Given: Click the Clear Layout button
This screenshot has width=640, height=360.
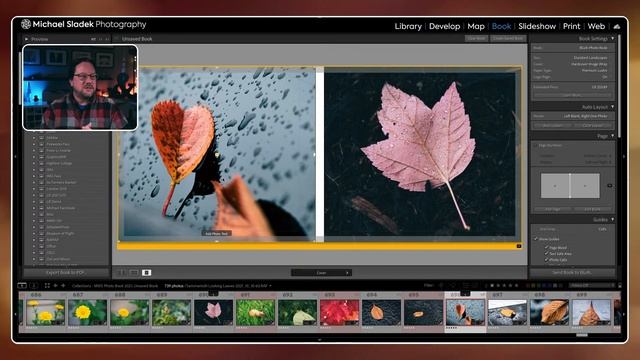Looking at the screenshot, I should [x=592, y=125].
